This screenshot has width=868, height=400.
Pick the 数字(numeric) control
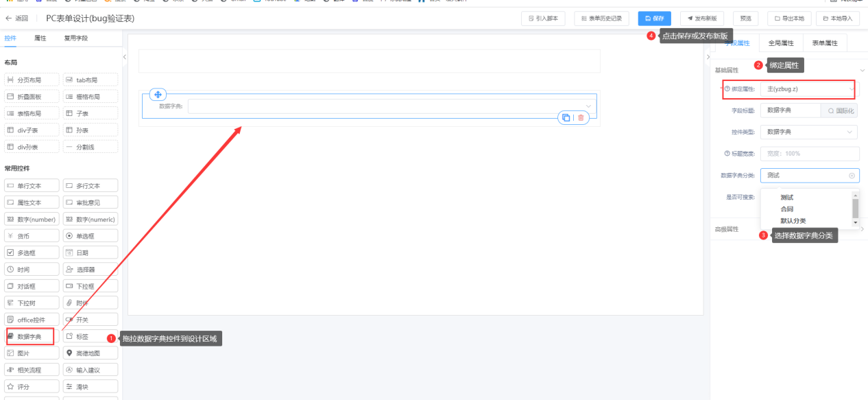pos(91,219)
